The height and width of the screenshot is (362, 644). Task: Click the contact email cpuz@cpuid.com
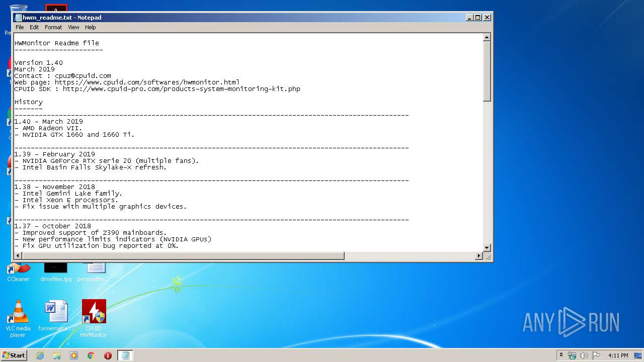coord(83,76)
